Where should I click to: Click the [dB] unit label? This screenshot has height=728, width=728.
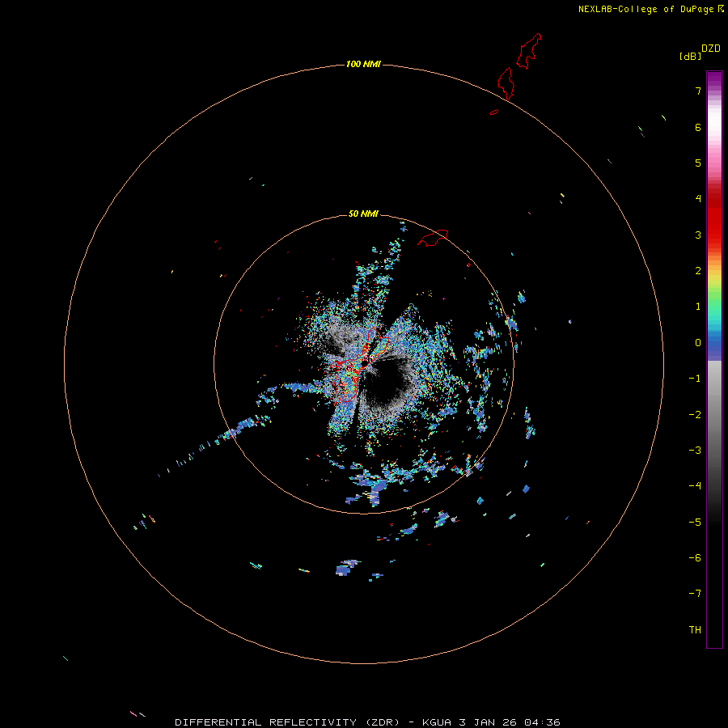click(x=691, y=56)
